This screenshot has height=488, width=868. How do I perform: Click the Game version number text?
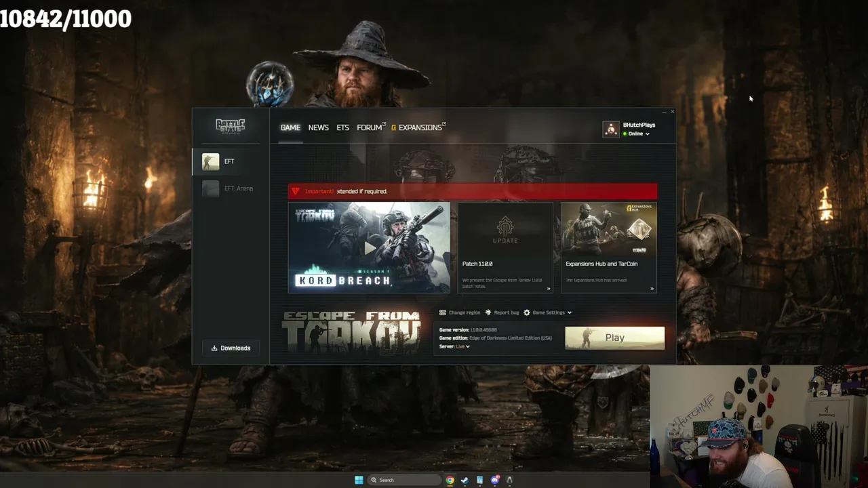(484, 330)
